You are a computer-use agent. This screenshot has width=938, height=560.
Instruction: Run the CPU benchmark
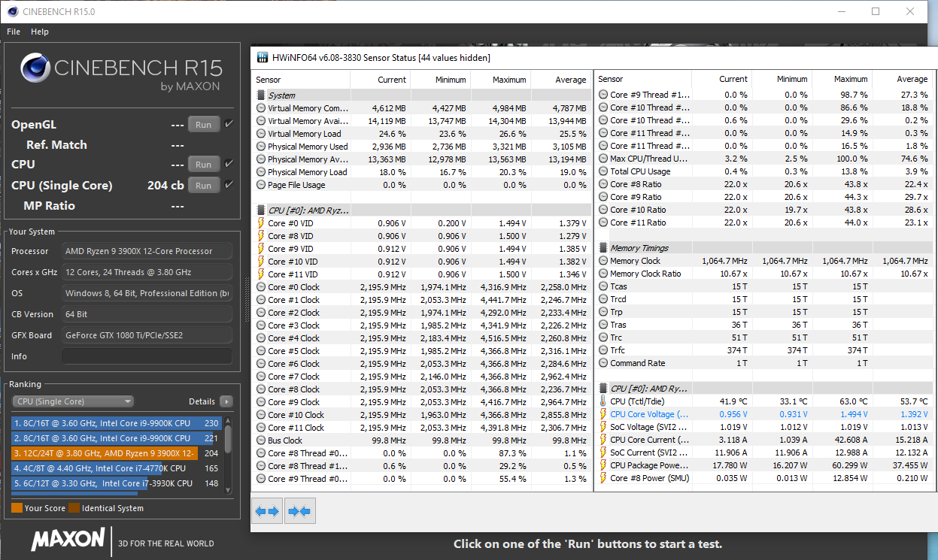coord(204,164)
